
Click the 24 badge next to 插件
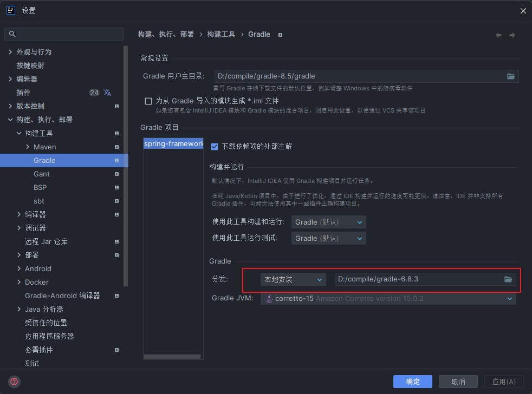pos(94,93)
